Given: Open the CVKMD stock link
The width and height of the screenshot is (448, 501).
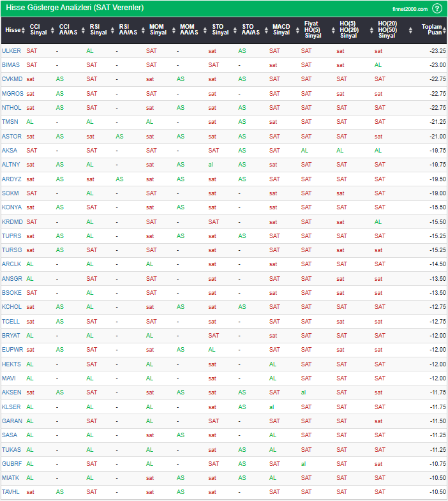Looking at the screenshot, I should coord(12,79).
